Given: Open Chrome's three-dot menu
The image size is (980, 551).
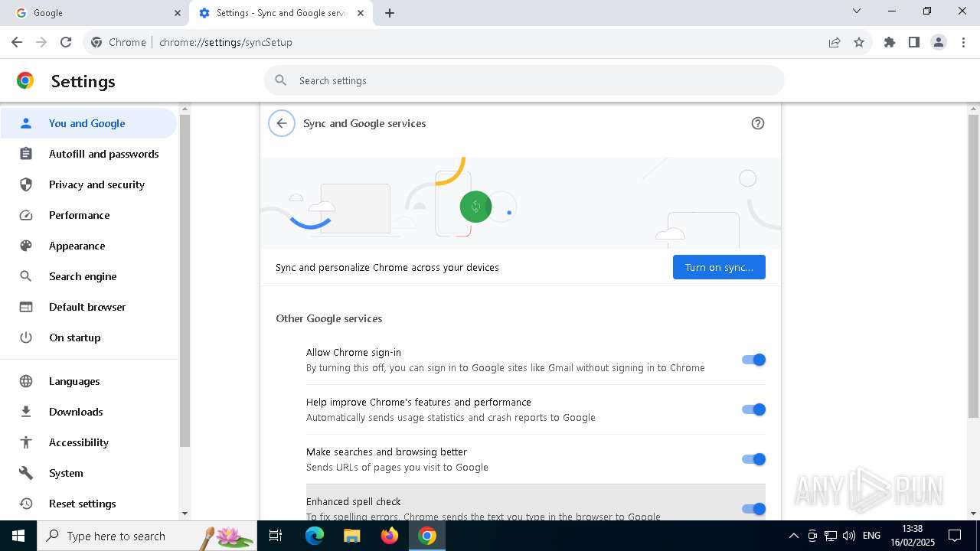Looking at the screenshot, I should 963,42.
